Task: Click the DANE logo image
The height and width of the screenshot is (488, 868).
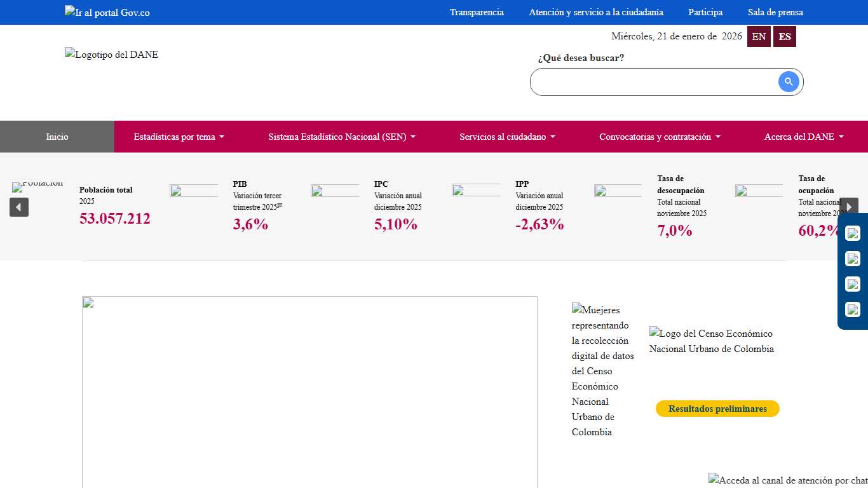Action: tap(111, 55)
